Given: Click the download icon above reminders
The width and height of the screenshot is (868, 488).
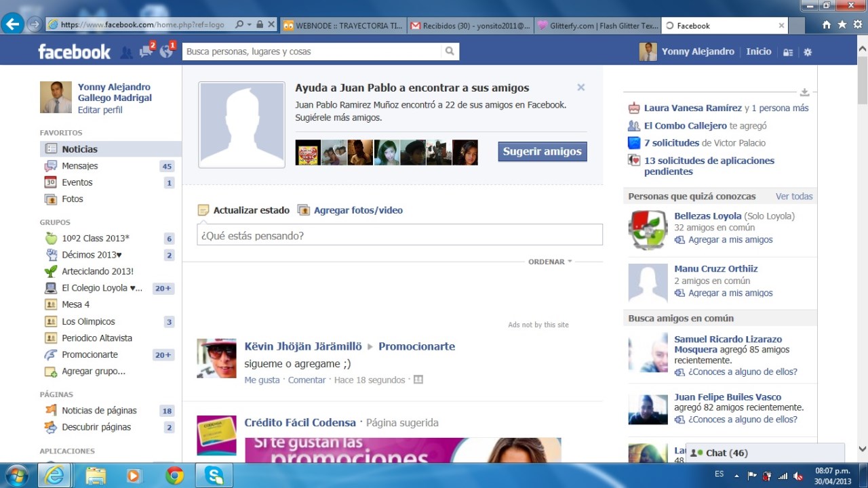Looking at the screenshot, I should (x=804, y=92).
